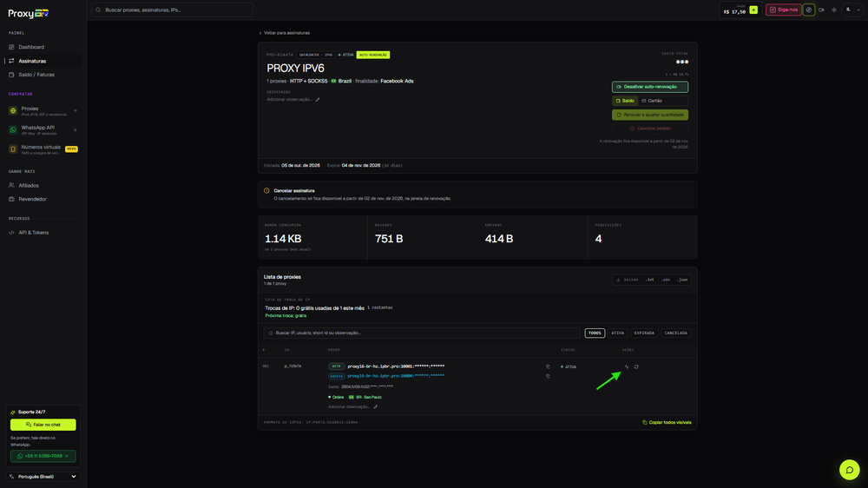Click the proxy IP refresh icon

click(x=636, y=366)
